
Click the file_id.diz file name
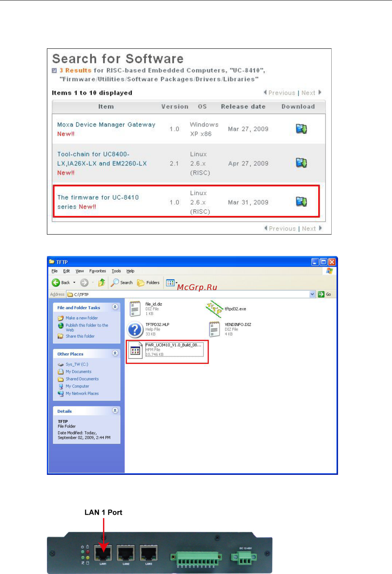tap(154, 304)
